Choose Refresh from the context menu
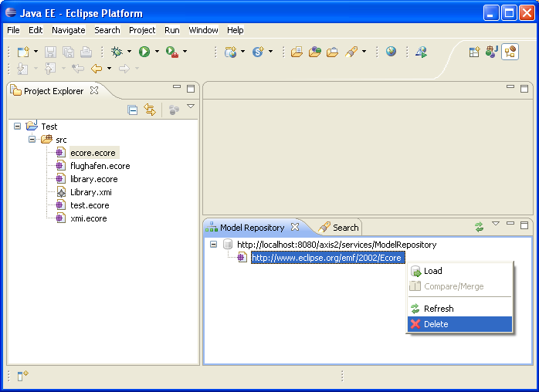The height and width of the screenshot is (392, 539). 459,309
